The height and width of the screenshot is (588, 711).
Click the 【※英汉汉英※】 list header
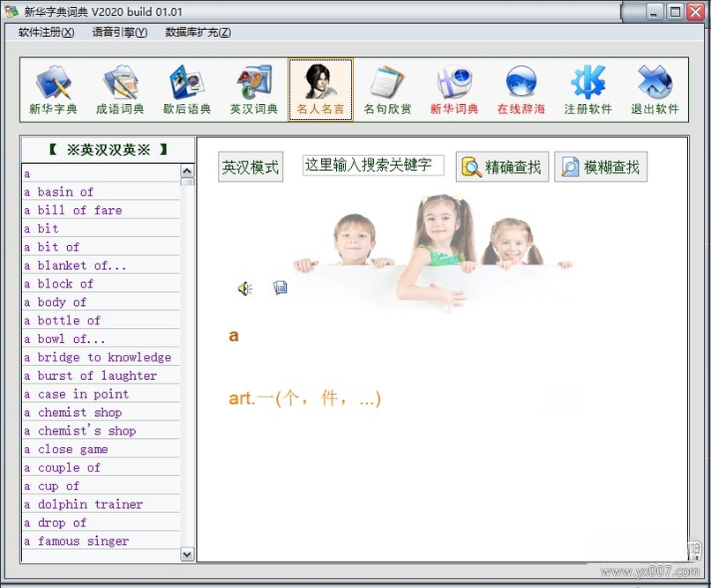[x=108, y=150]
